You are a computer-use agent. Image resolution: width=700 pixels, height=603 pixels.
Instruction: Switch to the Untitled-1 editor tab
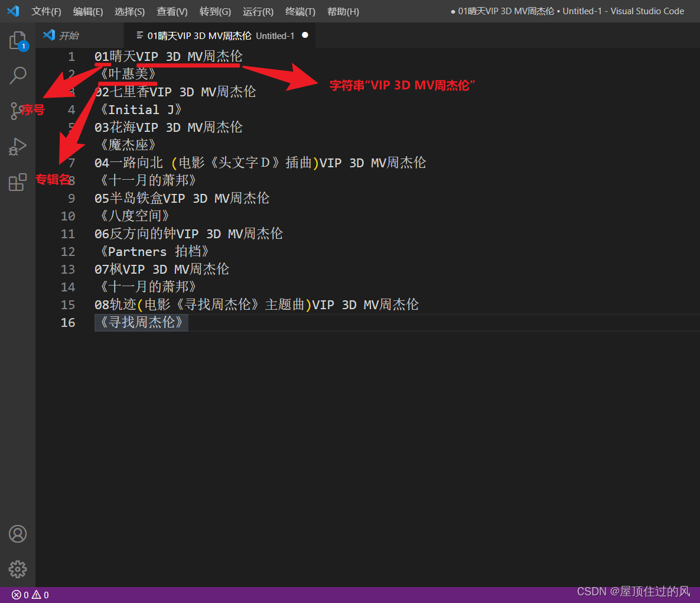tap(220, 35)
